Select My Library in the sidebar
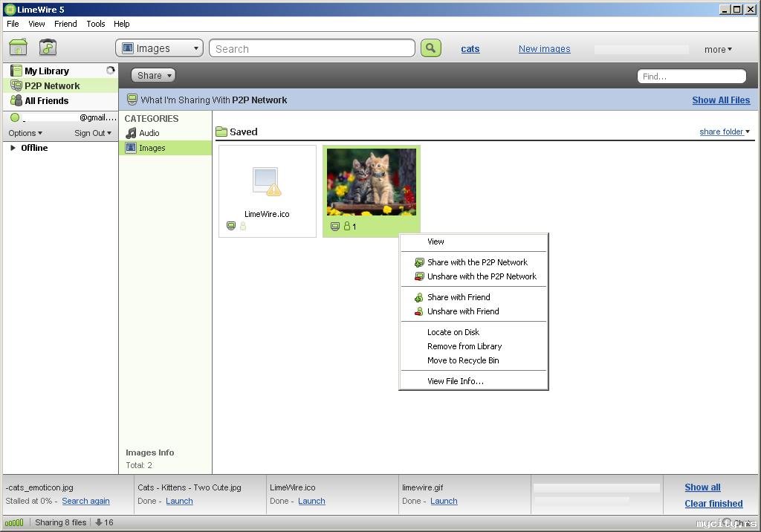The height and width of the screenshot is (532, 761). click(x=61, y=71)
